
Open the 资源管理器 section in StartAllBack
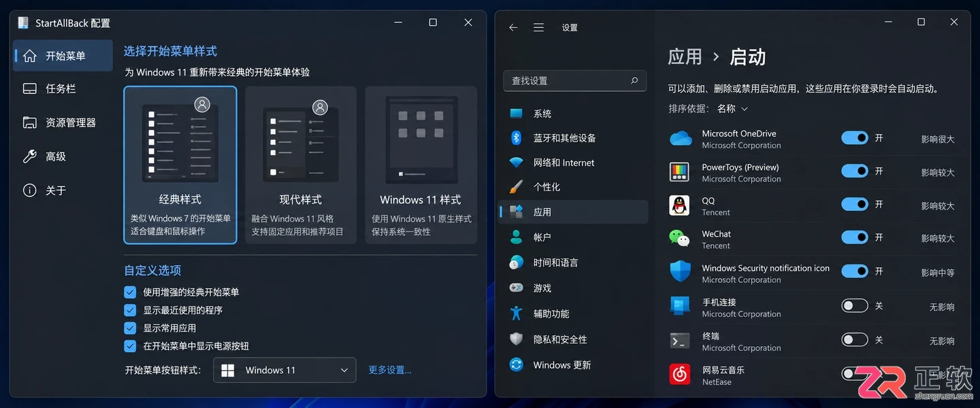pos(63,122)
